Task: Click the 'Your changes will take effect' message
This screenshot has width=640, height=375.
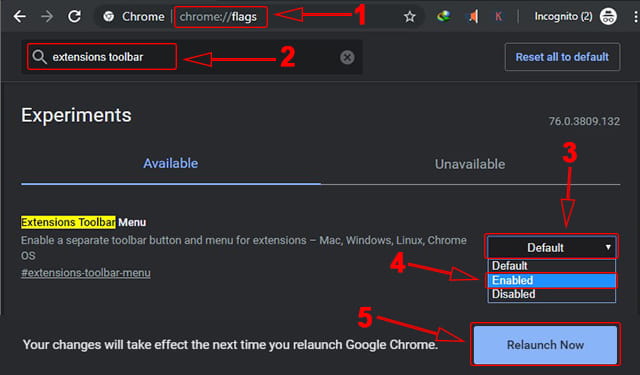Action: point(230,345)
